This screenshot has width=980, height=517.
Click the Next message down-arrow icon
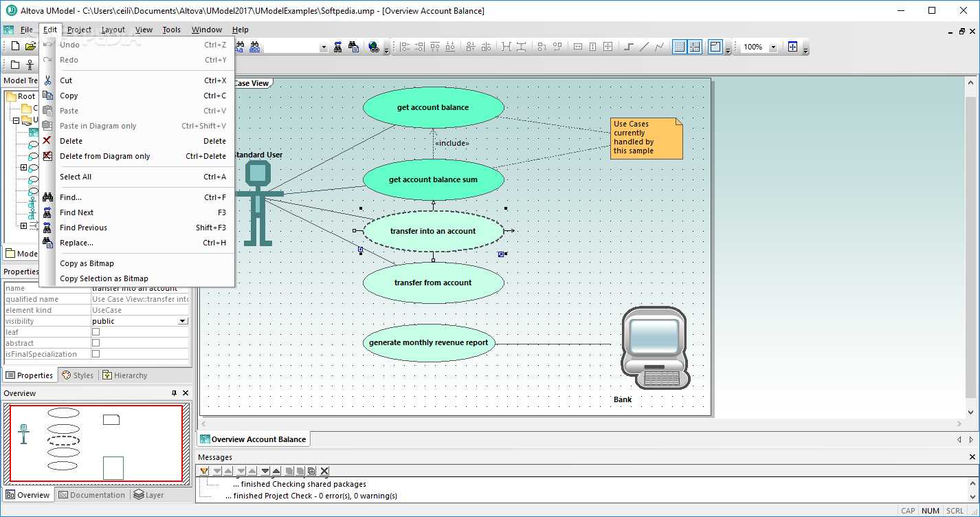[265, 471]
